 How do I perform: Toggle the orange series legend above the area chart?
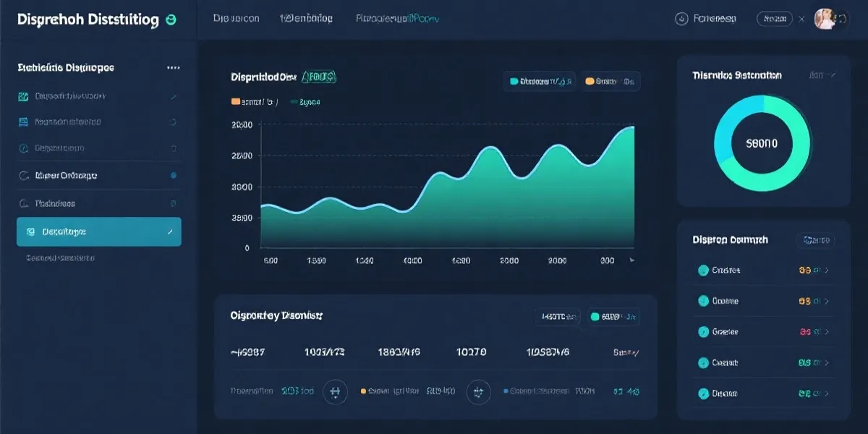tap(611, 82)
